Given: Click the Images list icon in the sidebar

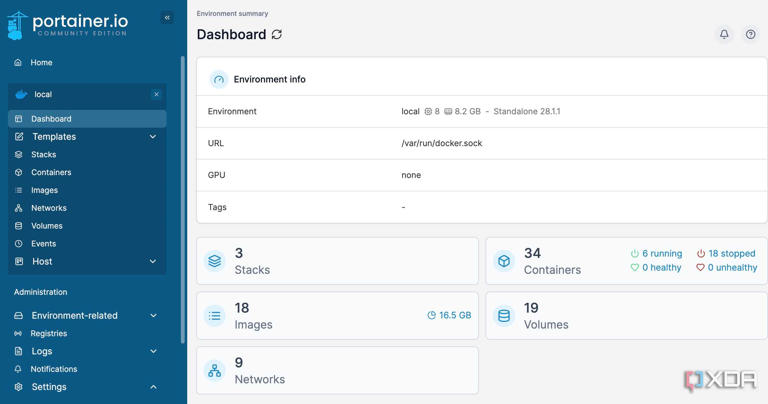Looking at the screenshot, I should coord(19,190).
